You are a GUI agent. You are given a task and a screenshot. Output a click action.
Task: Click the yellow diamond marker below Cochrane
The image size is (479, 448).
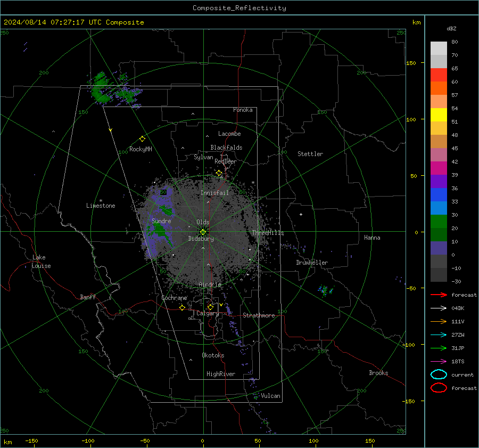pos(182,308)
